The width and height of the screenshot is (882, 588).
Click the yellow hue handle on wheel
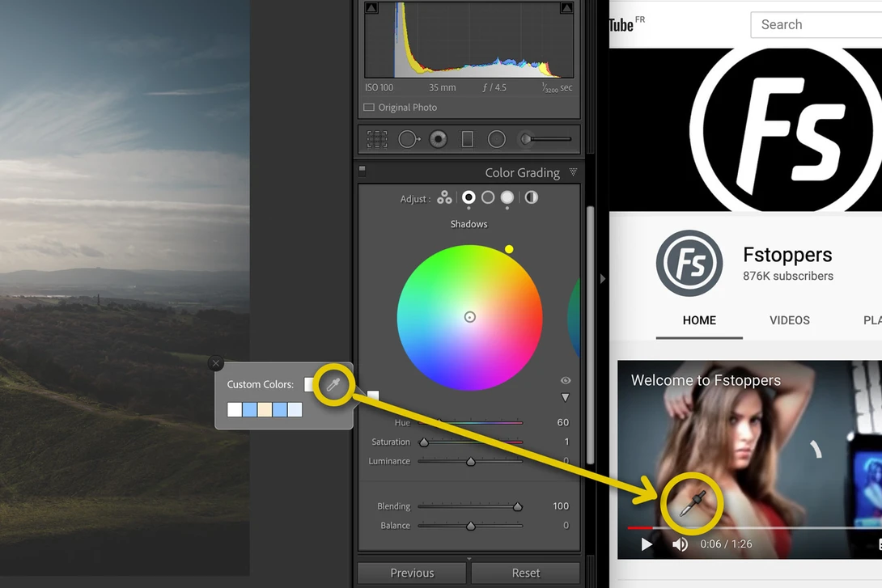(509, 249)
